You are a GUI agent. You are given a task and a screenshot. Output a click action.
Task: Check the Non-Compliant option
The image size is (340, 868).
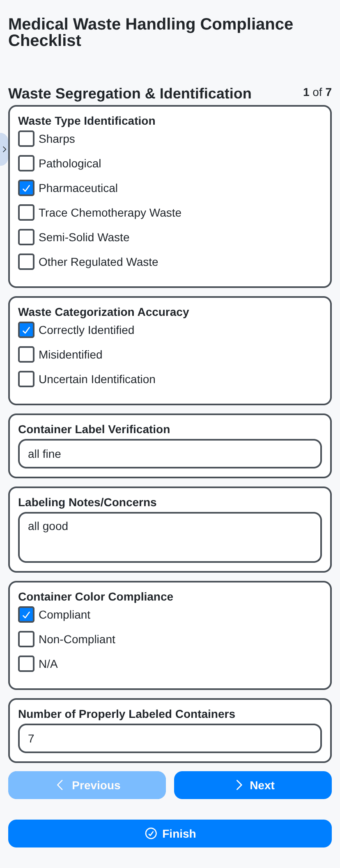26,639
